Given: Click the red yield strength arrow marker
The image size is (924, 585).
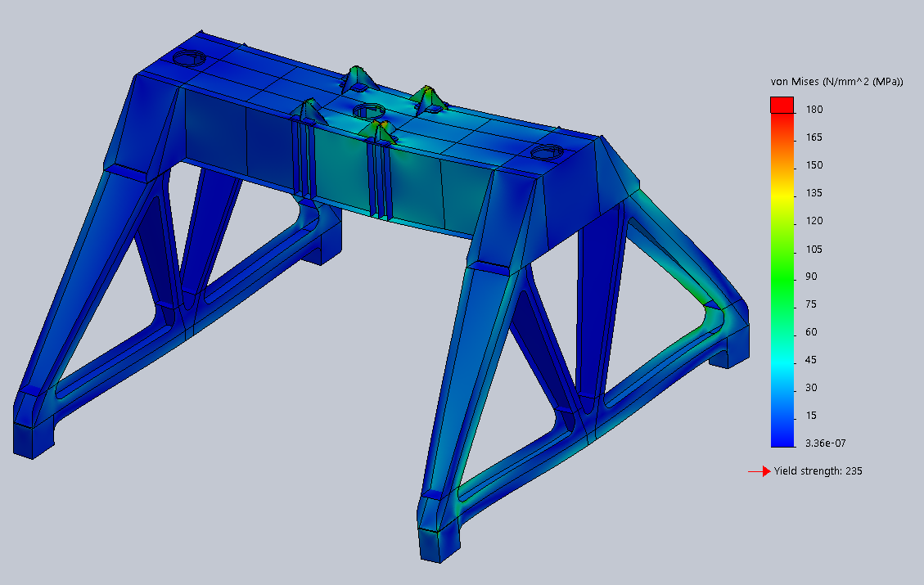Looking at the screenshot, I should pos(759,471).
